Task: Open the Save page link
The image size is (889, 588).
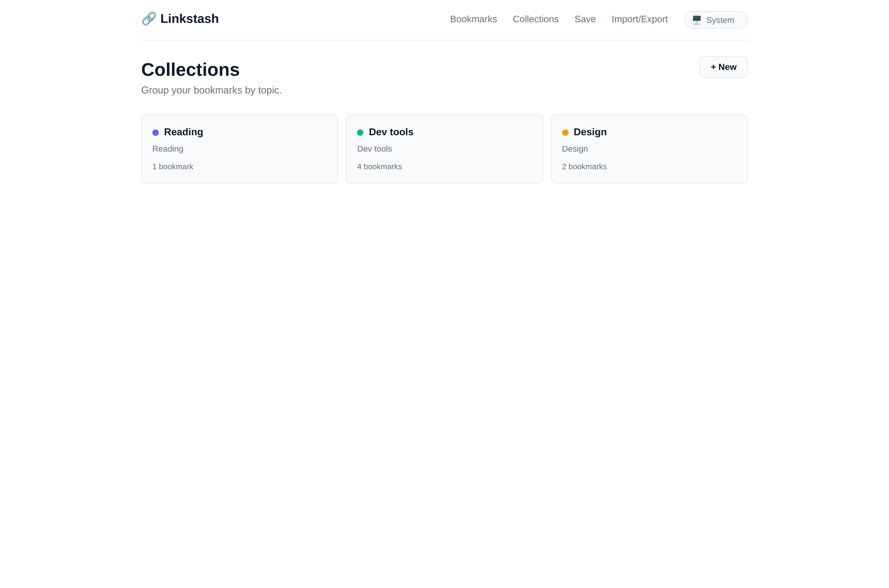Action: 585,19
